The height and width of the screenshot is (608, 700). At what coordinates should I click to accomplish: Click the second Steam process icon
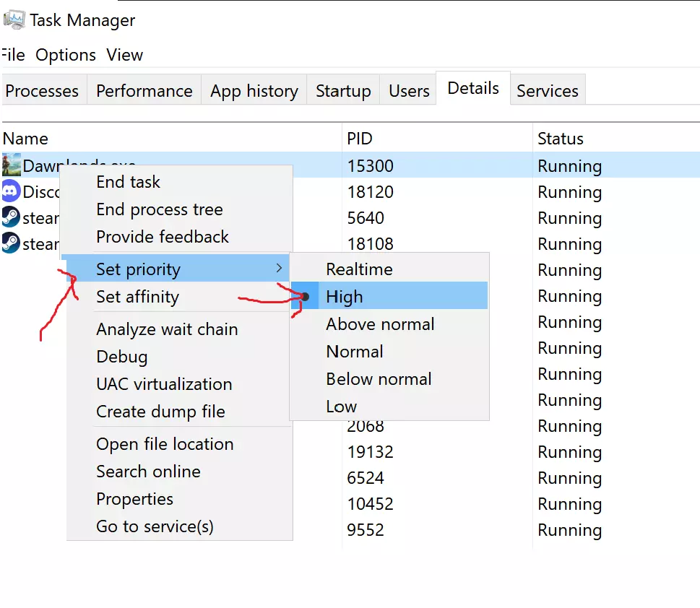(11, 243)
